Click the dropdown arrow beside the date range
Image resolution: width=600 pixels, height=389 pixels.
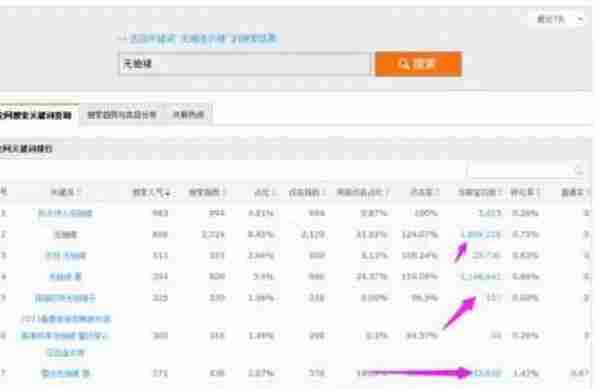point(580,20)
